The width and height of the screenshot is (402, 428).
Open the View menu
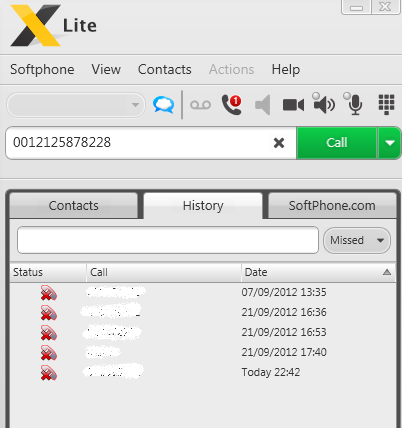pyautogui.click(x=106, y=70)
